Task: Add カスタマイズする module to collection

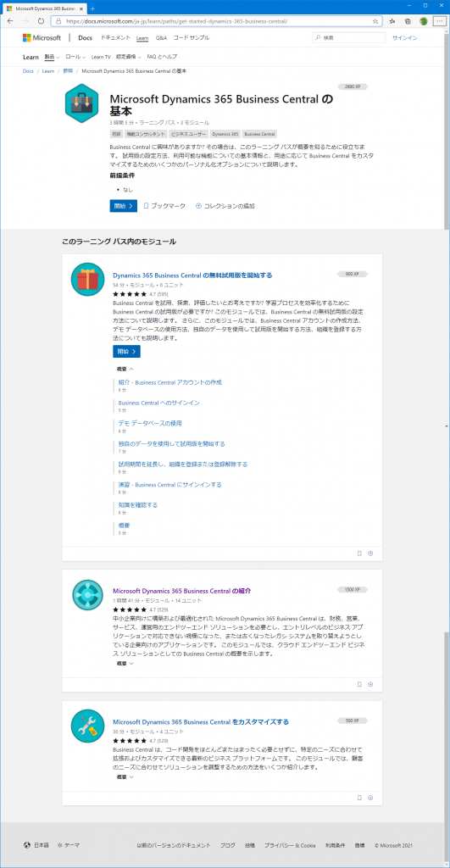Action: coord(371,798)
